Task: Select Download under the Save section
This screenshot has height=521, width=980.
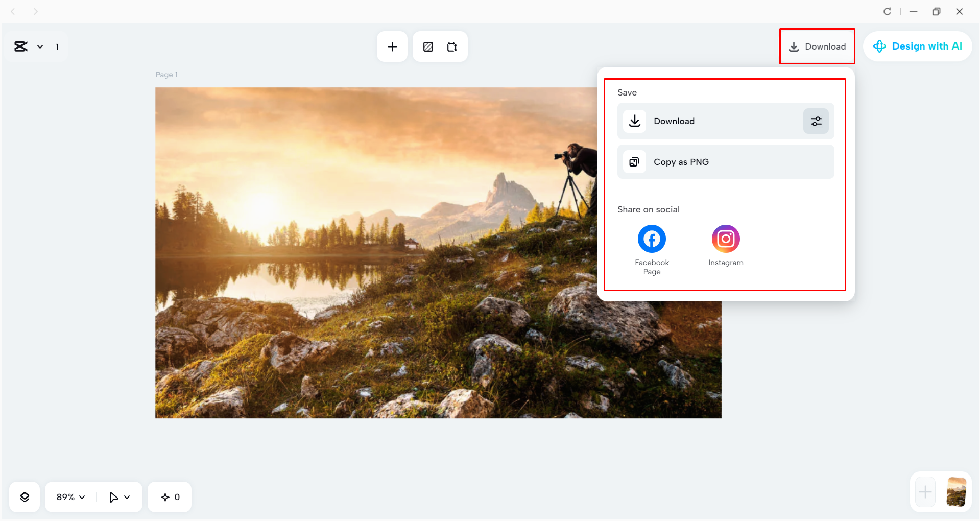Action: pos(674,121)
